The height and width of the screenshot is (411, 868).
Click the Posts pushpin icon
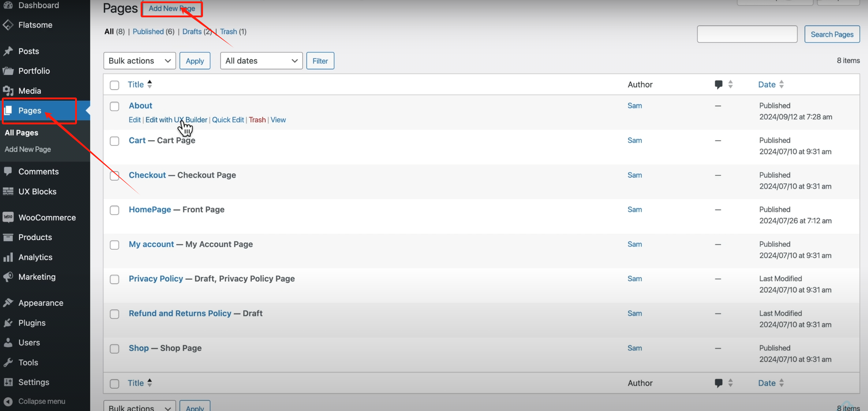click(x=8, y=51)
